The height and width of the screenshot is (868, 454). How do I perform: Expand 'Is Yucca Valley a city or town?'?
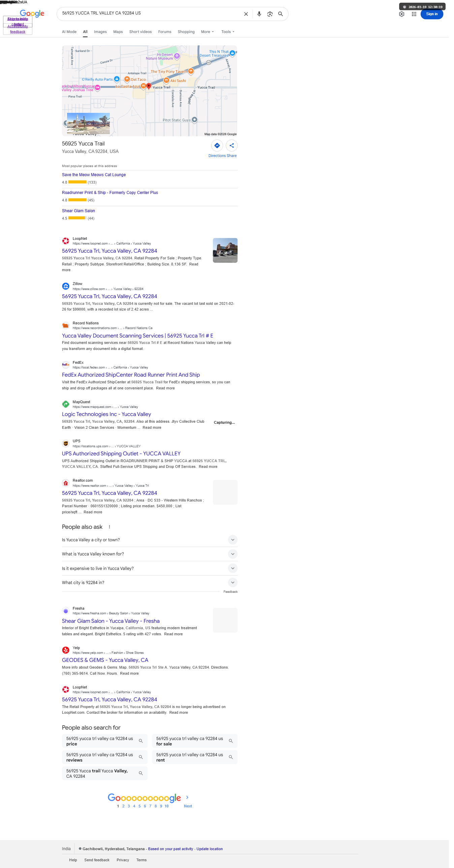[150, 540]
